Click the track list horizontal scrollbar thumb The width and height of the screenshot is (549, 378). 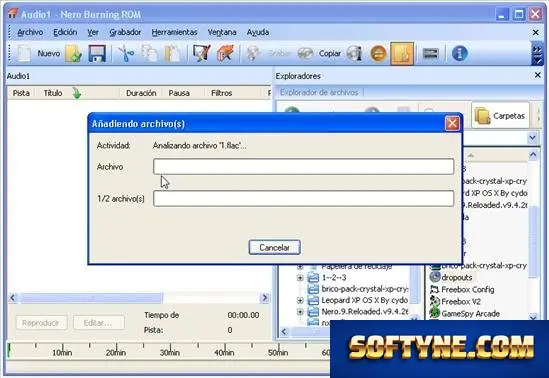(91, 298)
